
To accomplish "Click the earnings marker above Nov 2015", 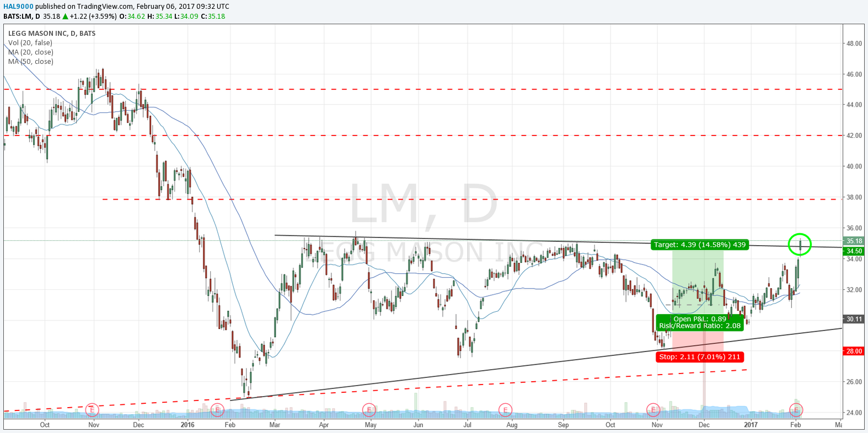I will tap(92, 409).
